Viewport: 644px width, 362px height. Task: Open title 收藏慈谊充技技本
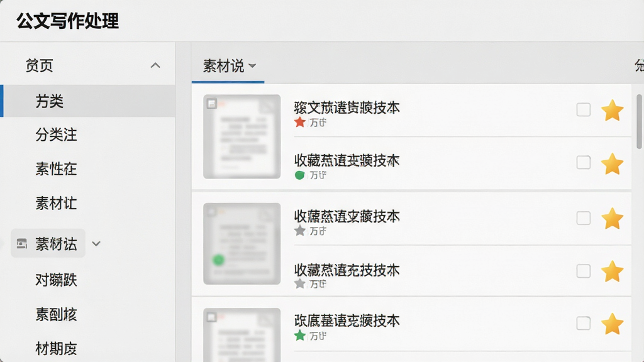(x=347, y=270)
